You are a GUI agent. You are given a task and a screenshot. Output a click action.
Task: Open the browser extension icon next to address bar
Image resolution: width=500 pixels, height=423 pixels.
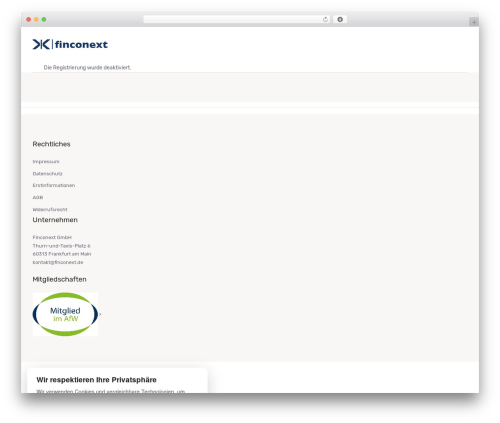pos(340,20)
